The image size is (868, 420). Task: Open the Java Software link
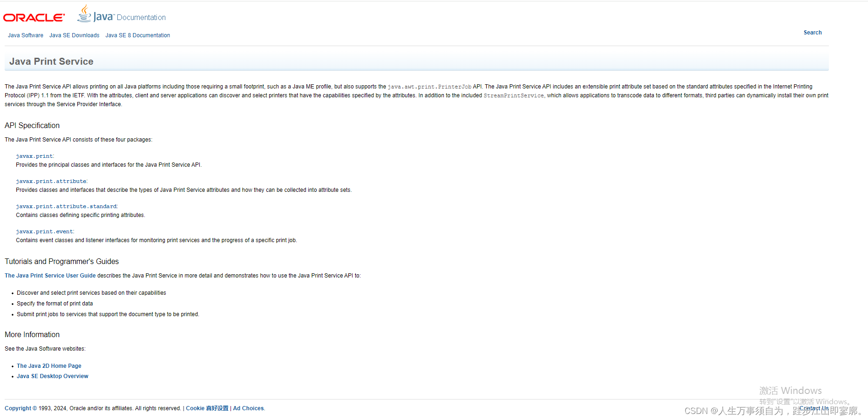point(26,35)
